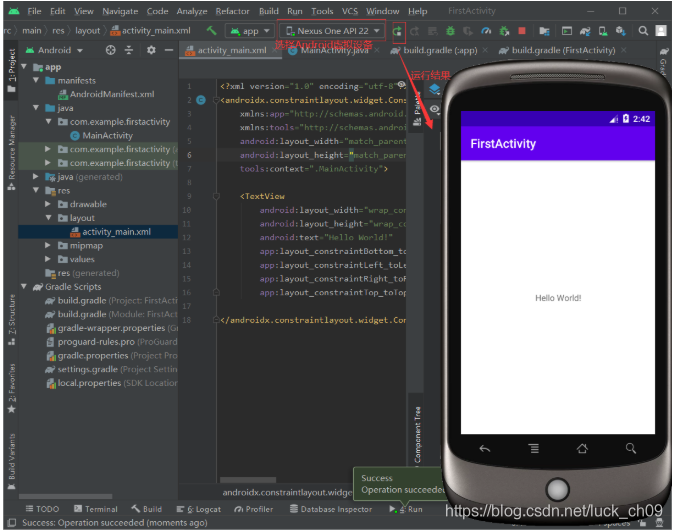Open the Nexus One API 22 device dropdown
This screenshot has height=530, width=673.
pos(333,31)
